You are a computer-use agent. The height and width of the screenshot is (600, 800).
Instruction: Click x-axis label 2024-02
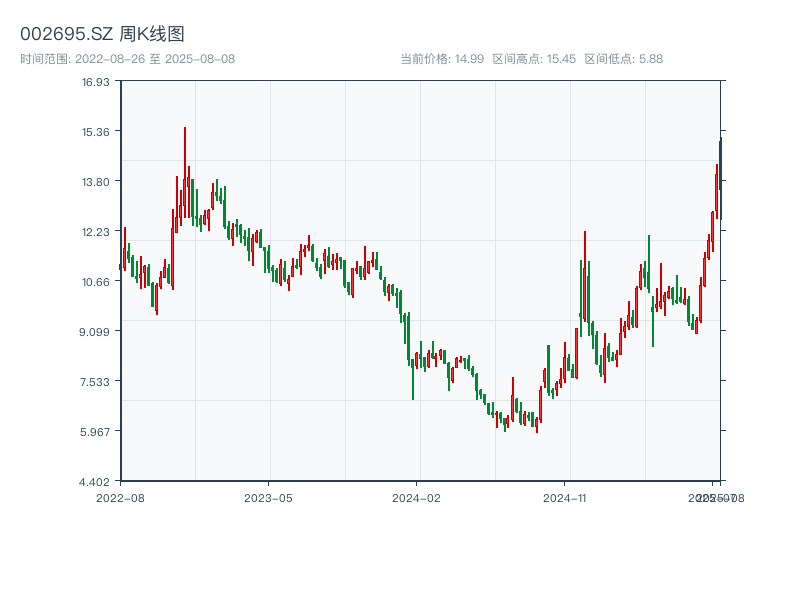[x=416, y=498]
